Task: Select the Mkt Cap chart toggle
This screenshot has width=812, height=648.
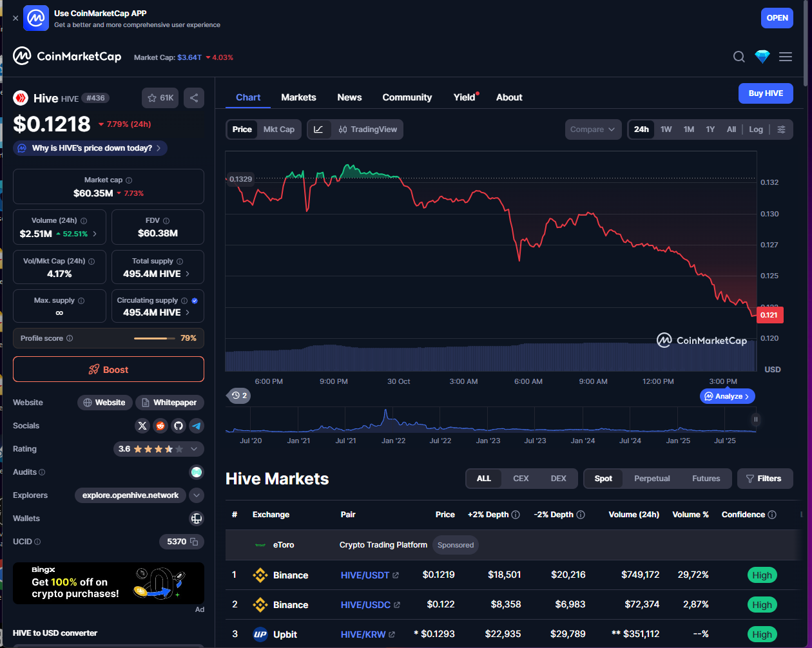Action: click(x=279, y=129)
